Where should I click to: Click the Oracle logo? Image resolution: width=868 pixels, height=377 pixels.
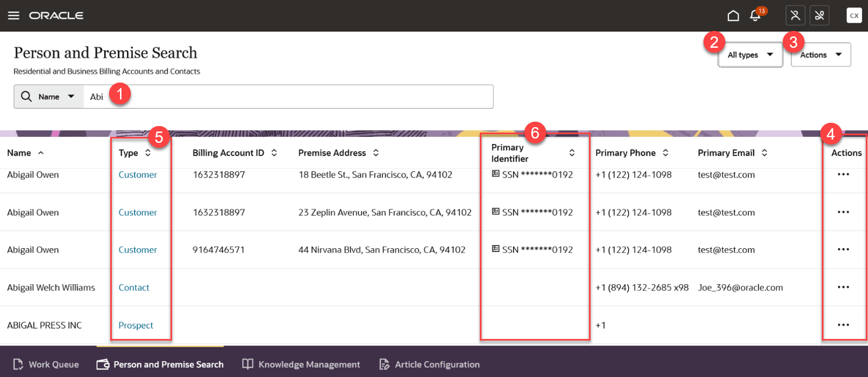[56, 15]
